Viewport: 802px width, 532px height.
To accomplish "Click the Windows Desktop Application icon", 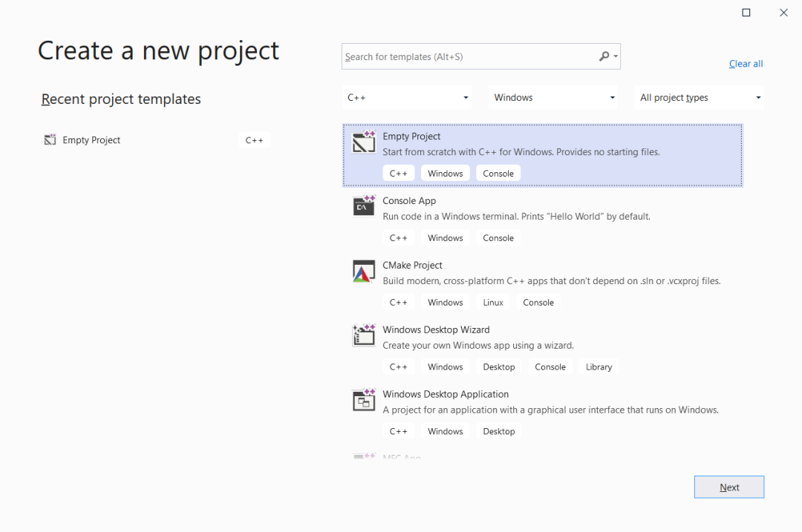I will (364, 400).
